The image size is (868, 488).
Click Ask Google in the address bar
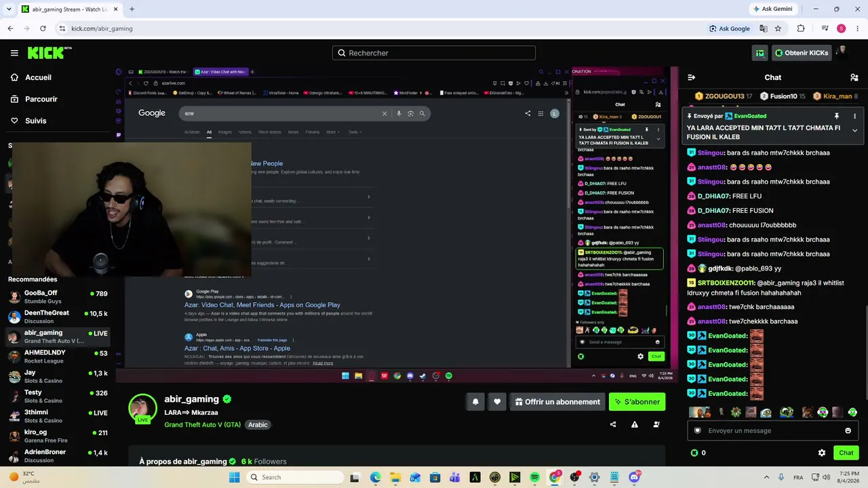[x=730, y=28]
